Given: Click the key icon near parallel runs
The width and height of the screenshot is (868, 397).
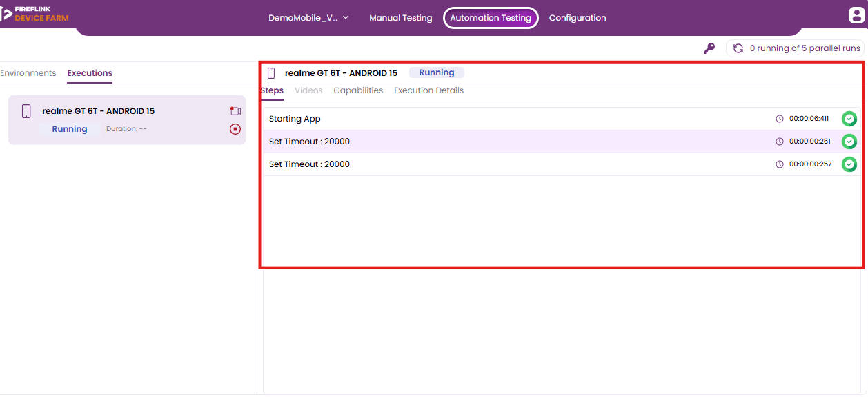Looking at the screenshot, I should point(709,48).
